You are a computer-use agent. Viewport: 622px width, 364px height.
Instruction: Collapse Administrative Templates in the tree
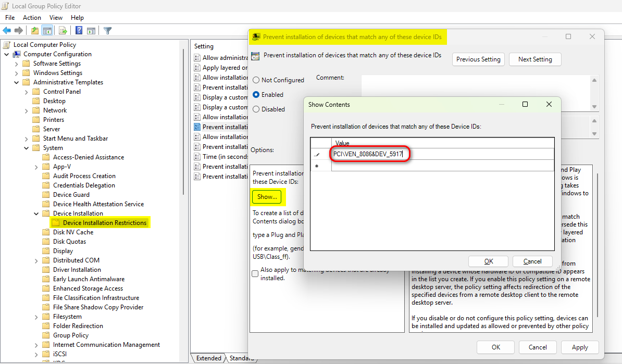16,82
